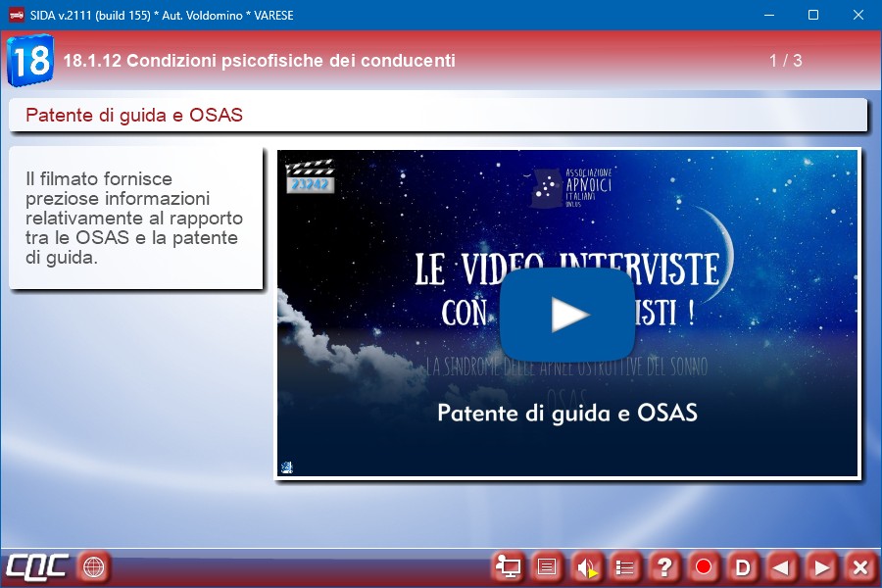Click the 1 / 3 page counter
Viewport: 882px width, 588px height.
coord(785,61)
